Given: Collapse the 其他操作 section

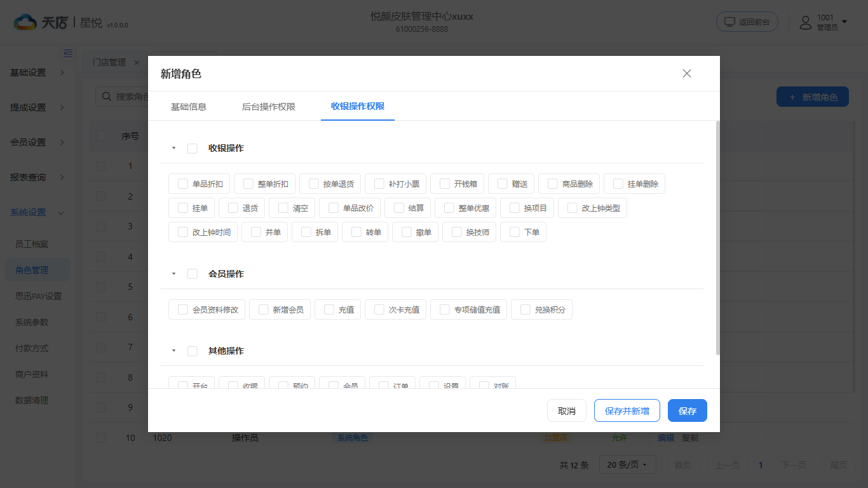Looking at the screenshot, I should 173,351.
